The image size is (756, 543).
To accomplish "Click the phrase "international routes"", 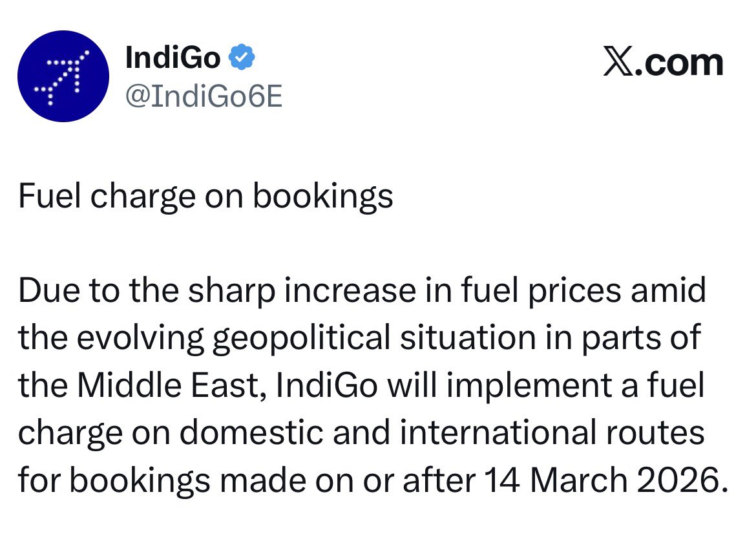I will [552, 433].
